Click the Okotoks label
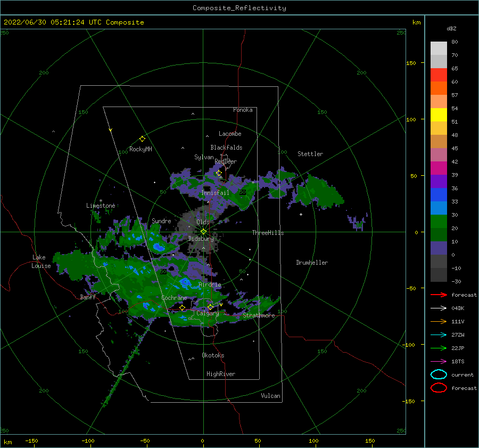 tap(213, 355)
